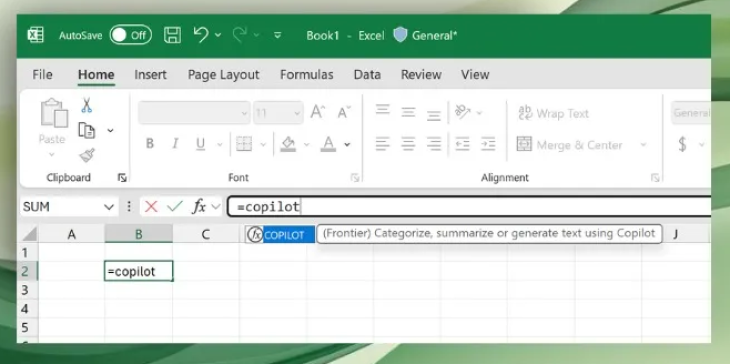The height and width of the screenshot is (364, 730).
Task: Click the Cut scissors icon
Action: 87,105
